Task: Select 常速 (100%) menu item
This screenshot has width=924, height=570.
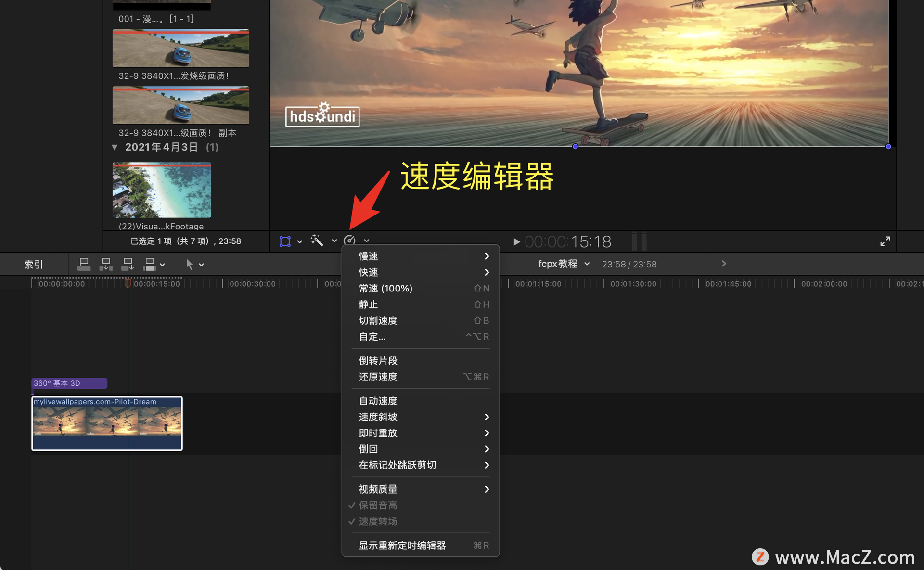Action: pos(421,289)
